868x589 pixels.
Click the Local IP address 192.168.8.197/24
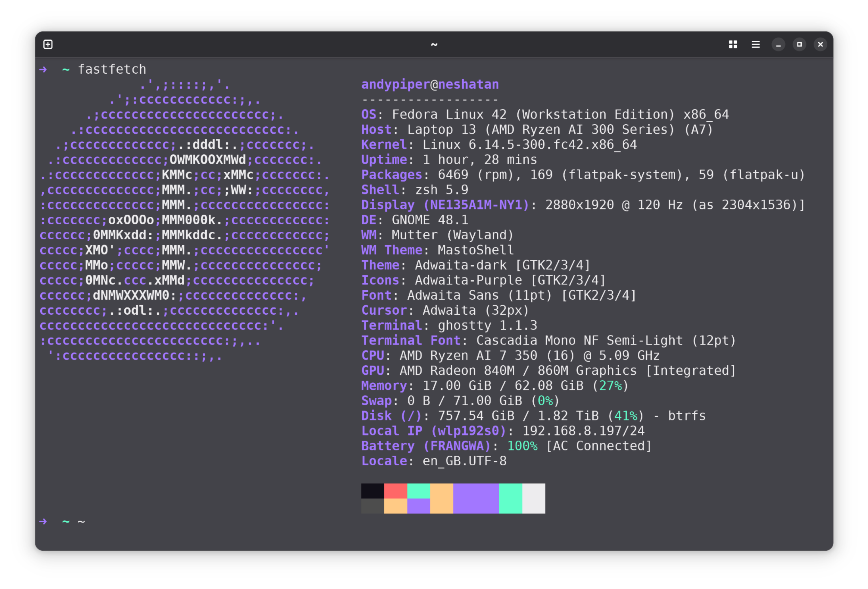tap(583, 431)
